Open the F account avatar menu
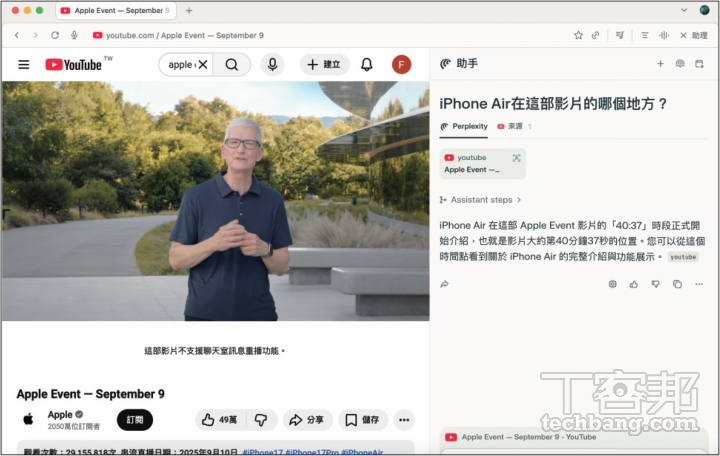This screenshot has width=720, height=456. click(x=401, y=65)
